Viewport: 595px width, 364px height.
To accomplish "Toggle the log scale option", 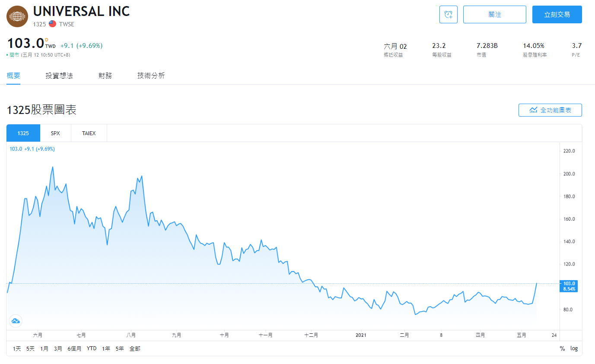I will [x=574, y=348].
